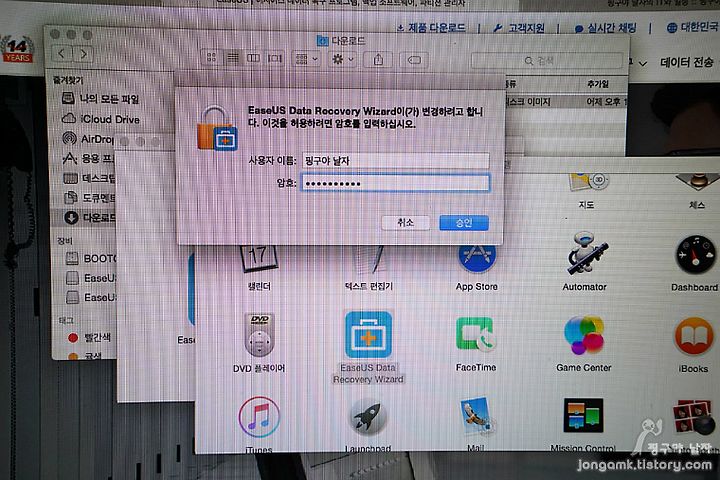This screenshot has width=720, height=480.
Task: Switch Finder to list view
Action: [x=233, y=58]
